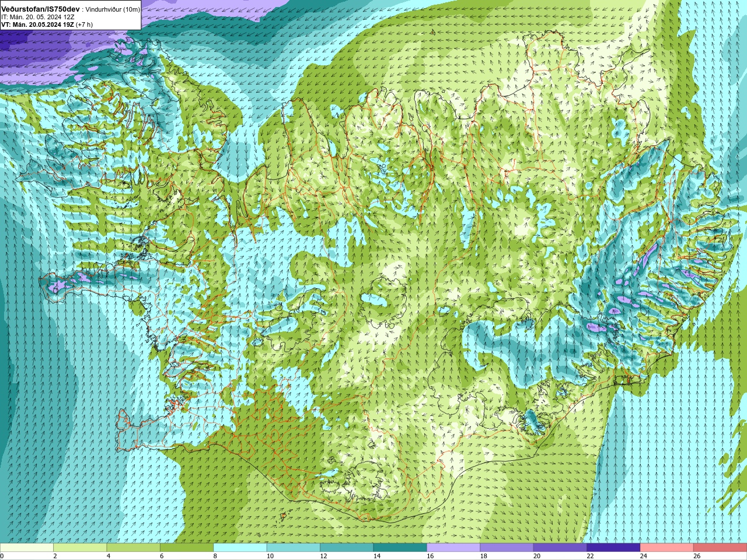
Task: Click legend scale value "10"
Action: [x=270, y=556]
